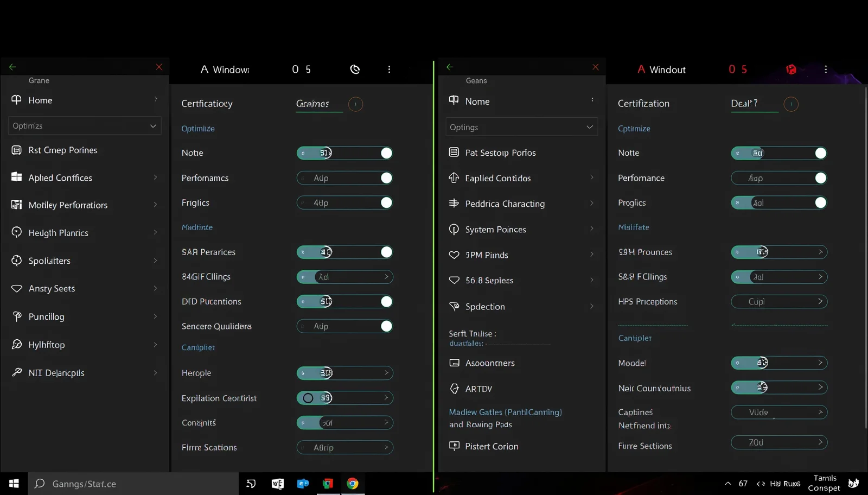Image resolution: width=868 pixels, height=495 pixels.
Task: Click the Spoliaitters icon
Action: [x=17, y=260]
